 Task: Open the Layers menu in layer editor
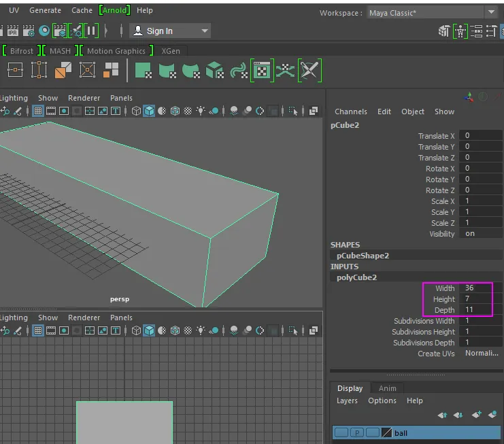click(347, 400)
